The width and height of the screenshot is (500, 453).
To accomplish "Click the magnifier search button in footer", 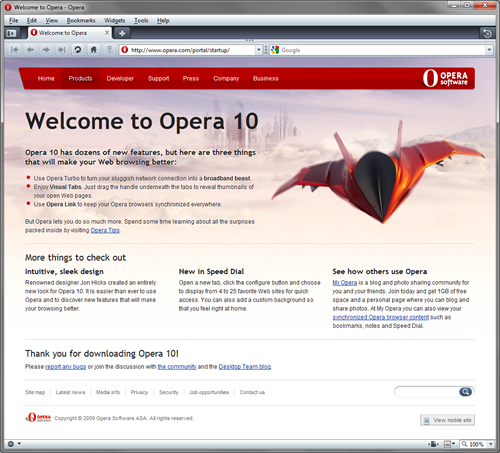I will pos(466,392).
